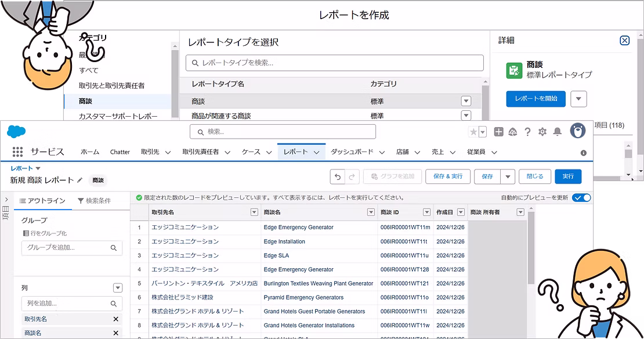644x339 pixels.
Task: Click the 保存 button
Action: pos(487,176)
